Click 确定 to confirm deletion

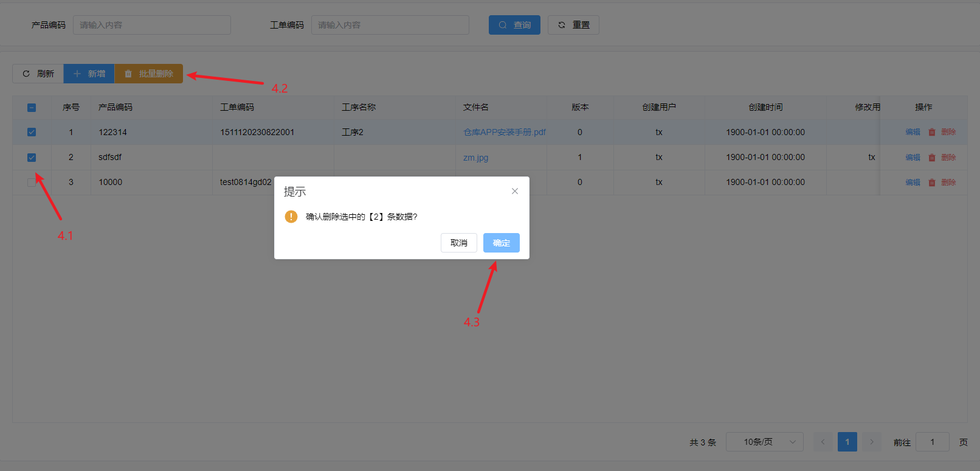click(x=501, y=243)
